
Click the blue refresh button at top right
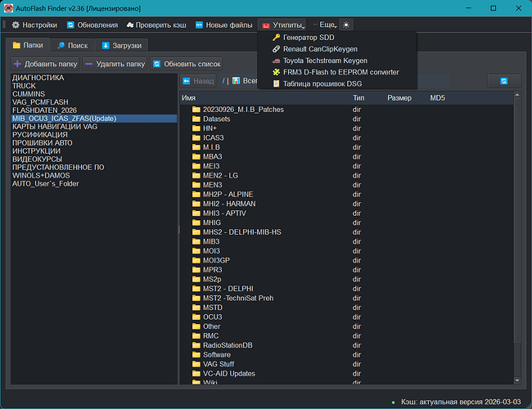point(503,81)
